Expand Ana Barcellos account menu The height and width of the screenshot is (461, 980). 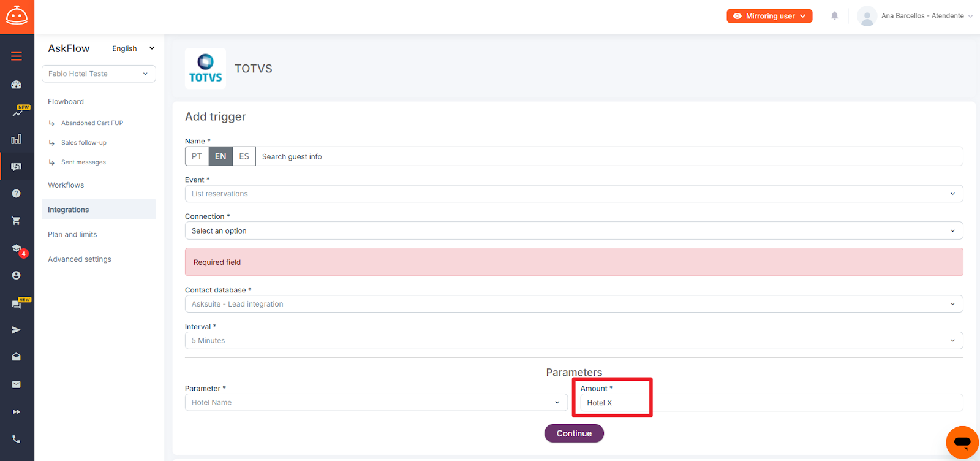coord(927,16)
